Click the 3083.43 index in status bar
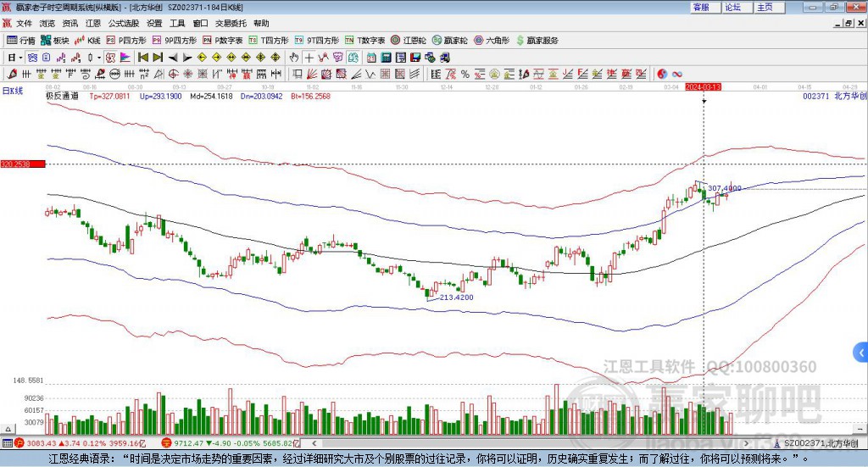The image size is (868, 467). (x=41, y=443)
